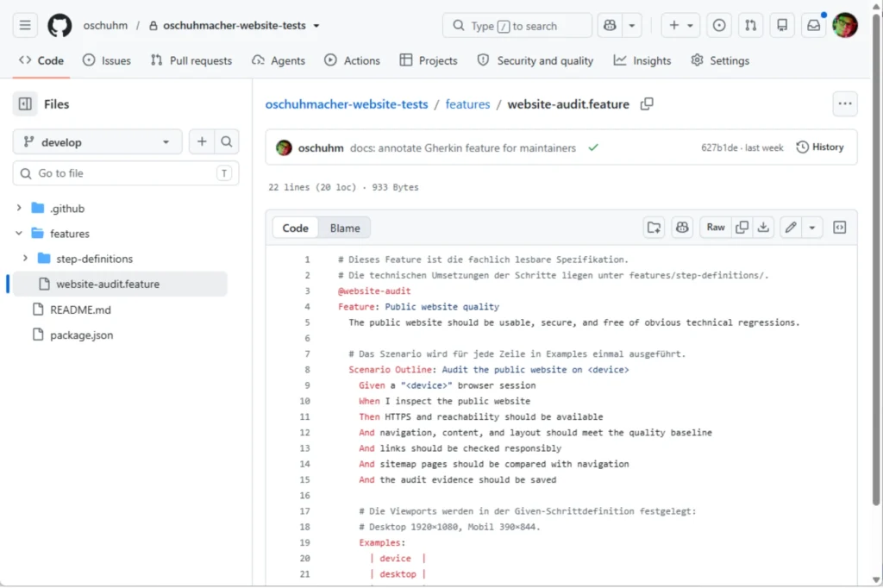Expand the .github folder
This screenshot has width=883, height=588.
[19, 208]
